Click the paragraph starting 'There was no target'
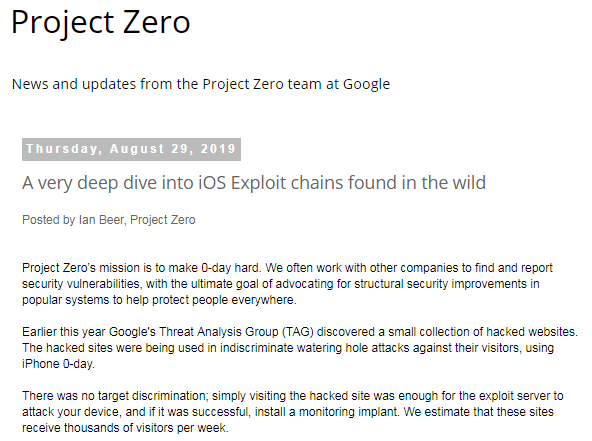Image resolution: width=592 pixels, height=441 pixels. pos(293,412)
